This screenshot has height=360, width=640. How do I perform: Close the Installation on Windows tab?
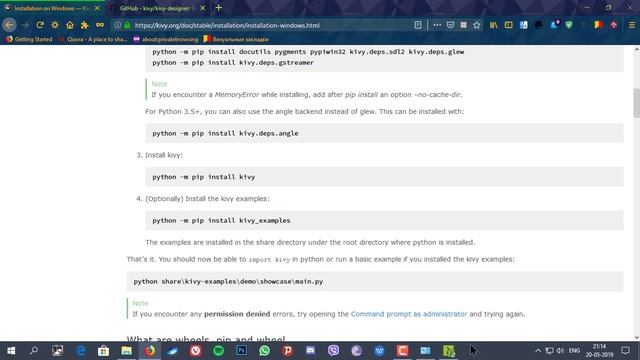(97, 8)
